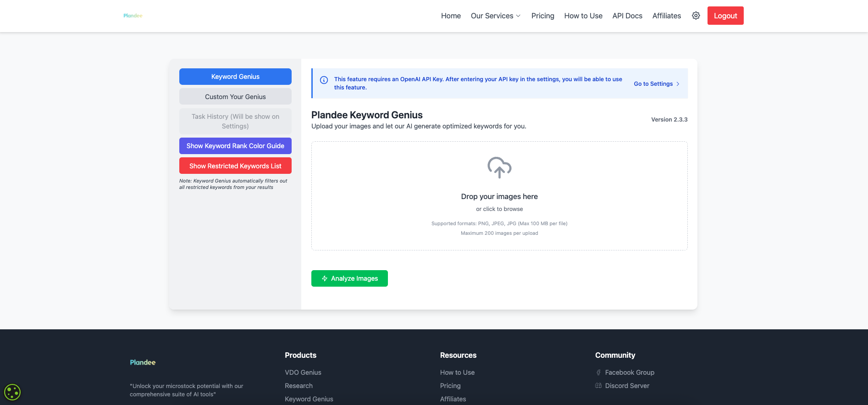Image resolution: width=868 pixels, height=405 pixels.
Task: Click the Plandee logo in footer
Action: (143, 362)
